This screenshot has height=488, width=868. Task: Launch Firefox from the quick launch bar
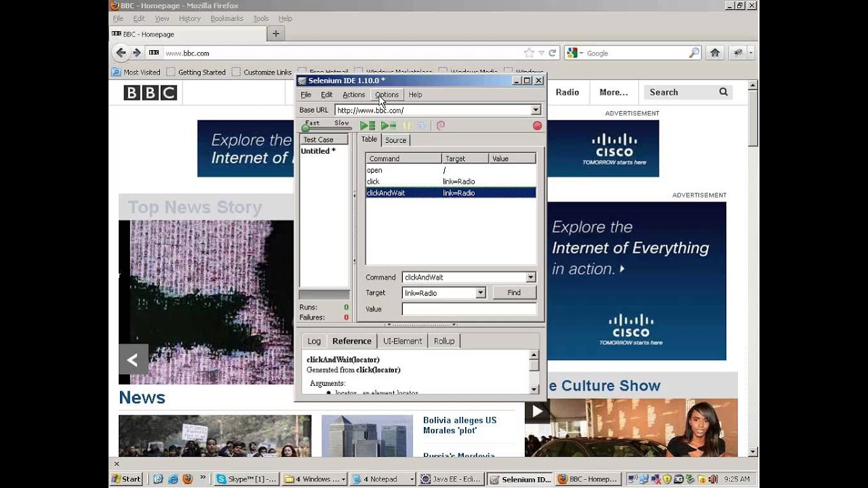[x=188, y=479]
